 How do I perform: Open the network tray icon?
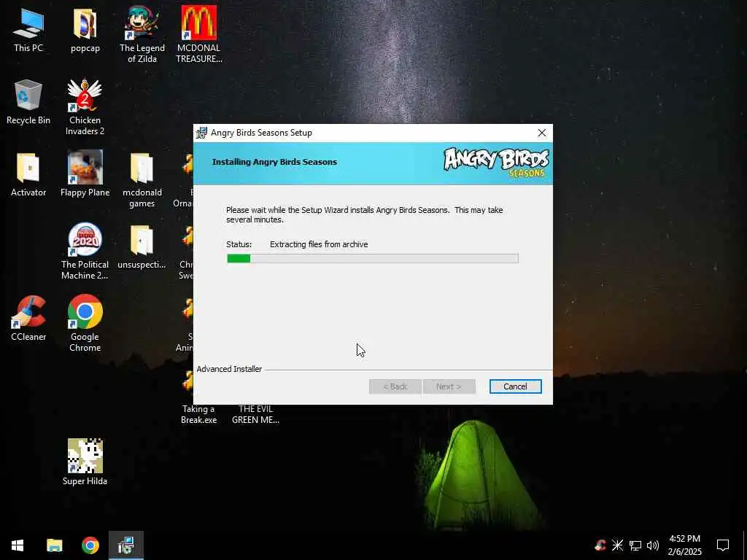point(635,545)
